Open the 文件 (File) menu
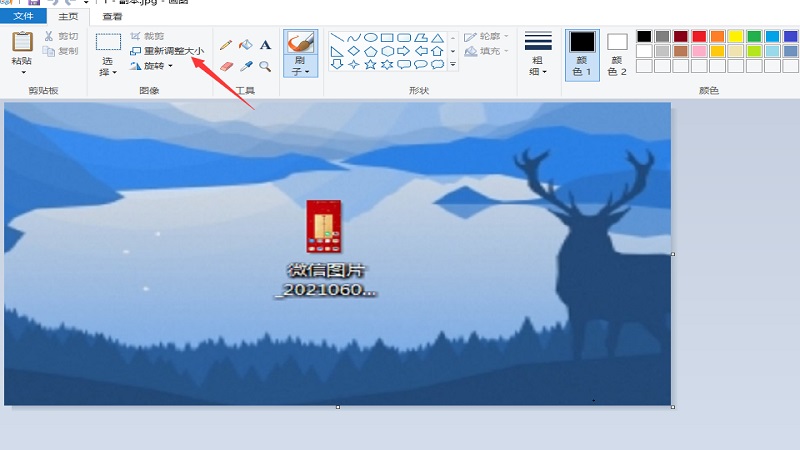Viewport: 800px width, 450px height. tap(23, 16)
